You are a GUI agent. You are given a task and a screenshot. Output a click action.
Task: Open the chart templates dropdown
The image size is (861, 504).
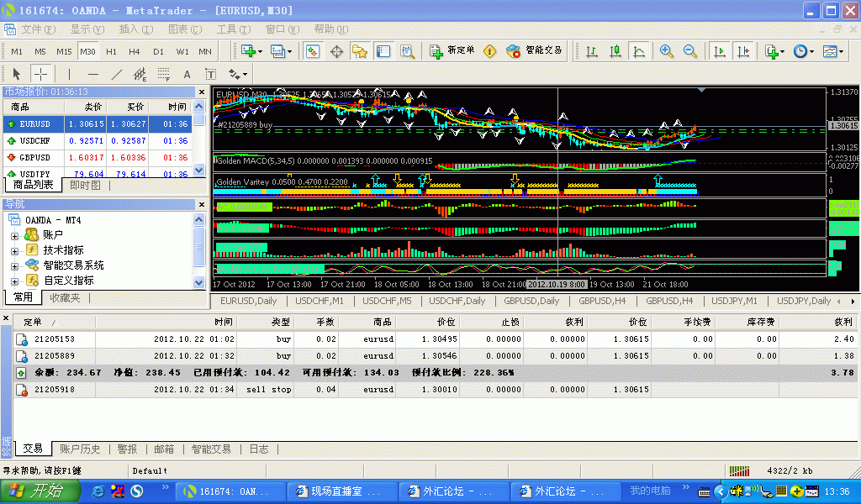[x=833, y=51]
